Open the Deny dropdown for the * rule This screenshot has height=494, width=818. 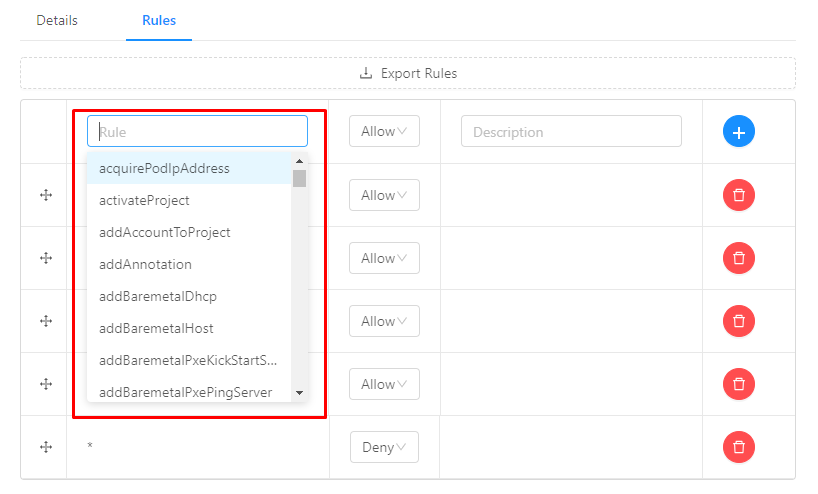coord(384,447)
